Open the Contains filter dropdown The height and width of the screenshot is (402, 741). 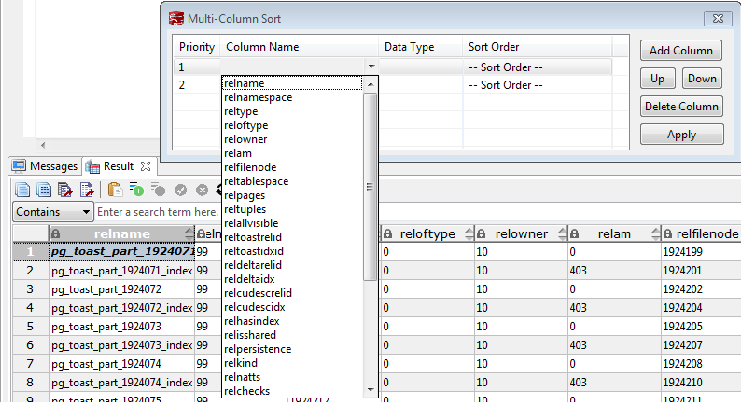[x=52, y=212]
